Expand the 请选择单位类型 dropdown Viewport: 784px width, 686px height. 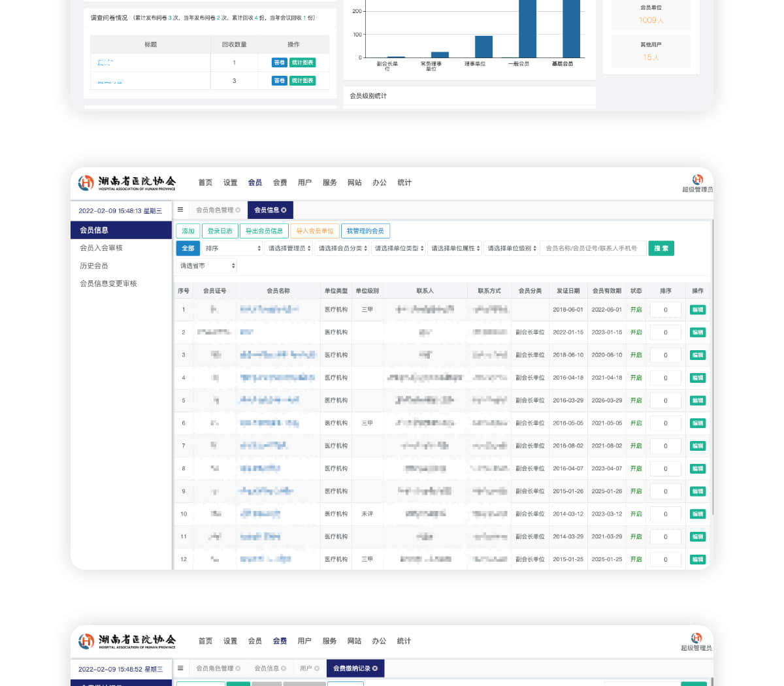click(399, 248)
